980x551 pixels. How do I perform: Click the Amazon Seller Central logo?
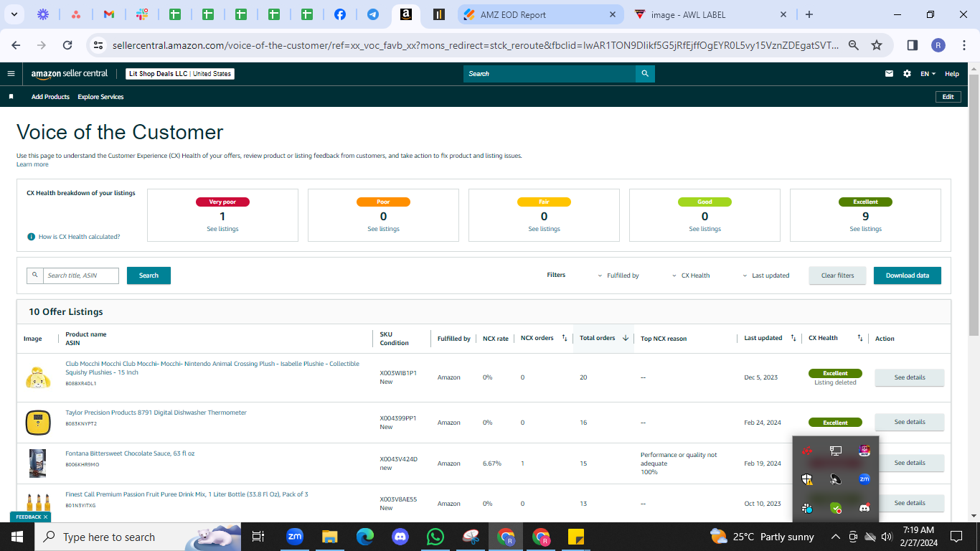pos(70,73)
